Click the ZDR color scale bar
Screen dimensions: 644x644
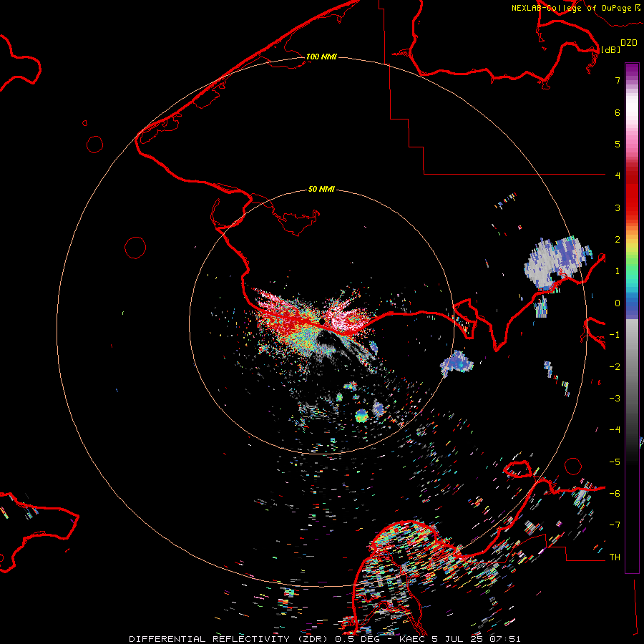tap(632, 318)
